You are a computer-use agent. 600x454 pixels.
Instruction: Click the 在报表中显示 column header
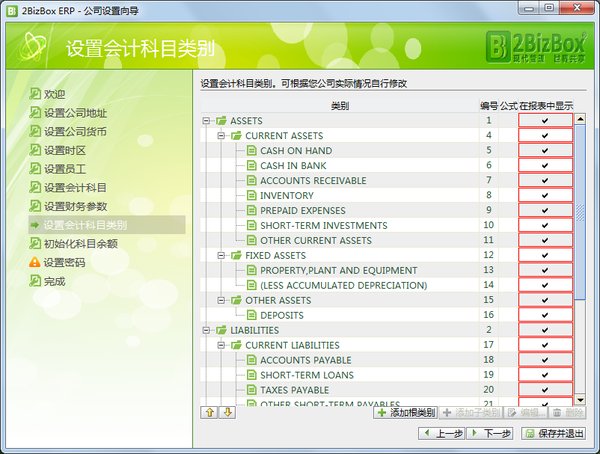tap(546, 106)
